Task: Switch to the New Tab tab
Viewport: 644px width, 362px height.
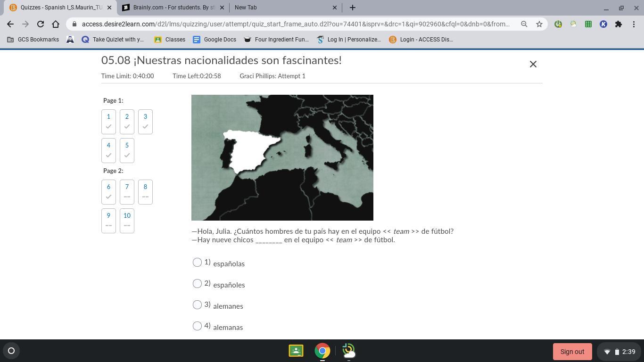Action: pos(283,8)
